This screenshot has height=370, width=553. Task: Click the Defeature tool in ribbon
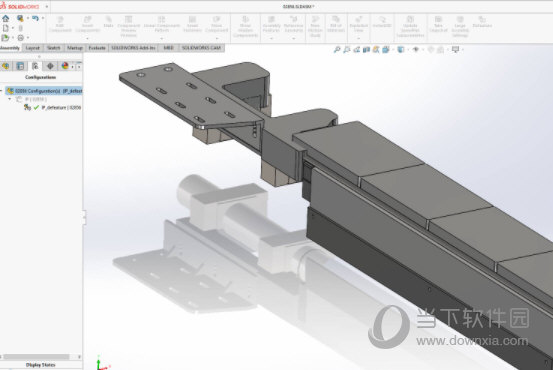pos(482,22)
